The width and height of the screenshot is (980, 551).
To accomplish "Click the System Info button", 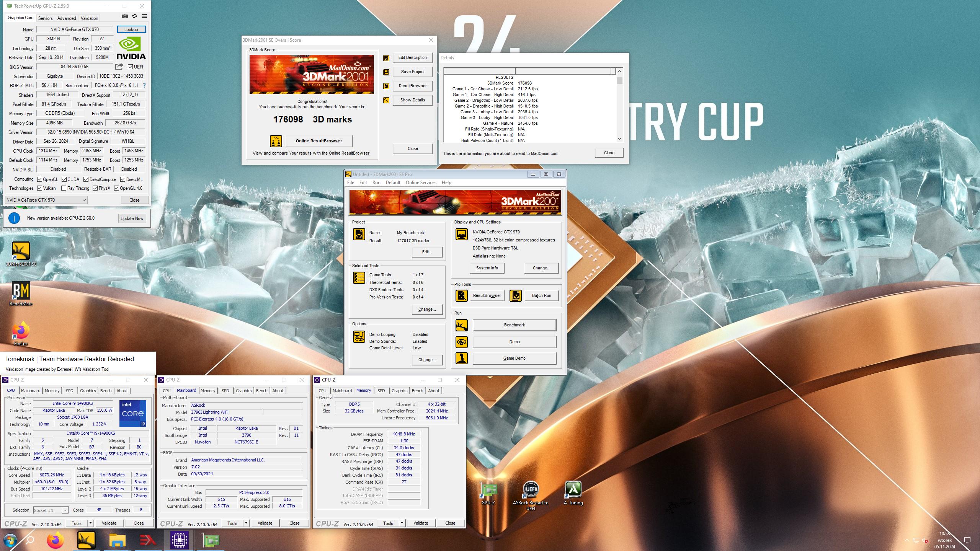I will [487, 268].
